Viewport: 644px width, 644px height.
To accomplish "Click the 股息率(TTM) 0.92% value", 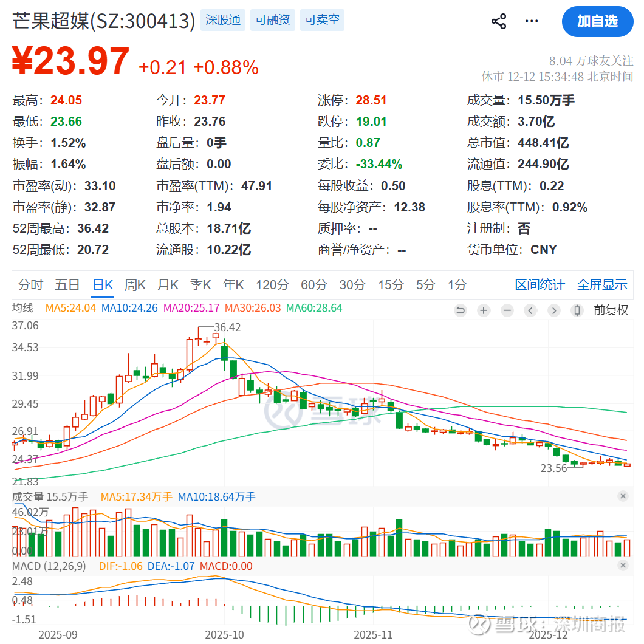I will coord(569,207).
